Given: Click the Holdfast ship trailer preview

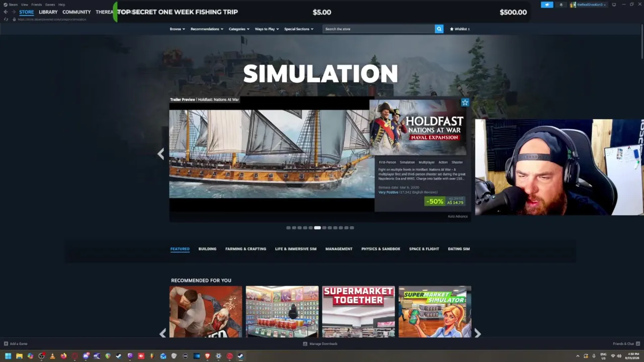Looking at the screenshot, I should click(x=272, y=154).
